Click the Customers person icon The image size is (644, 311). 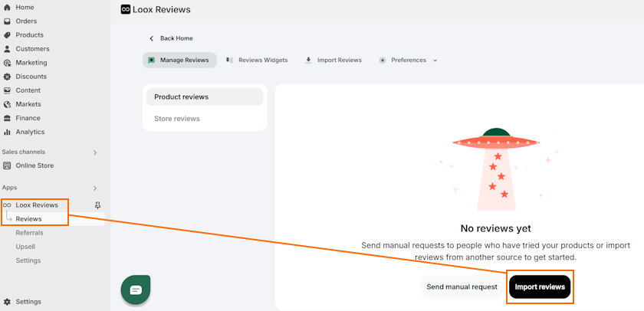pos(7,49)
